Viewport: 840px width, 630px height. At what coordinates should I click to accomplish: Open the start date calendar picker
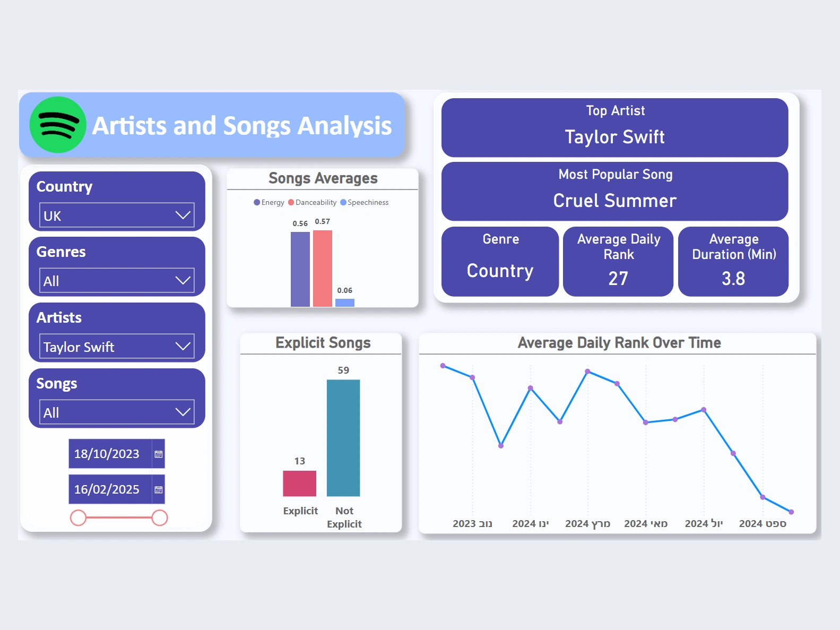(158, 454)
